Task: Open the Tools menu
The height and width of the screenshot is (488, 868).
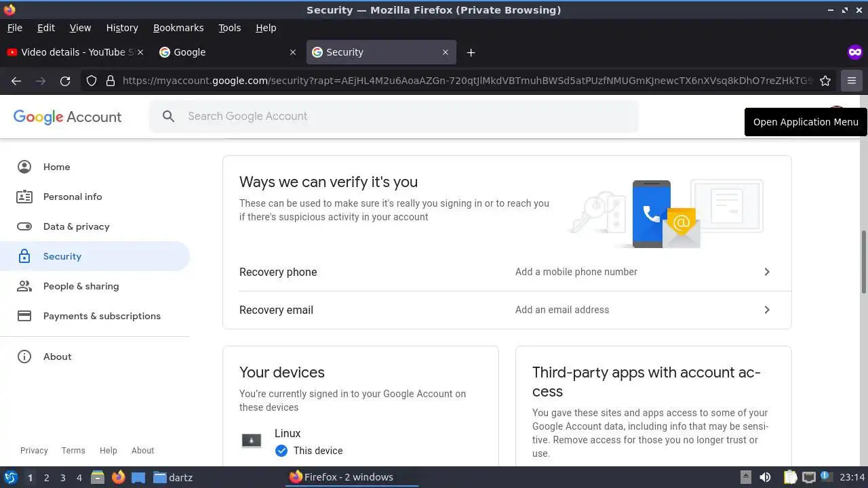Action: (230, 28)
